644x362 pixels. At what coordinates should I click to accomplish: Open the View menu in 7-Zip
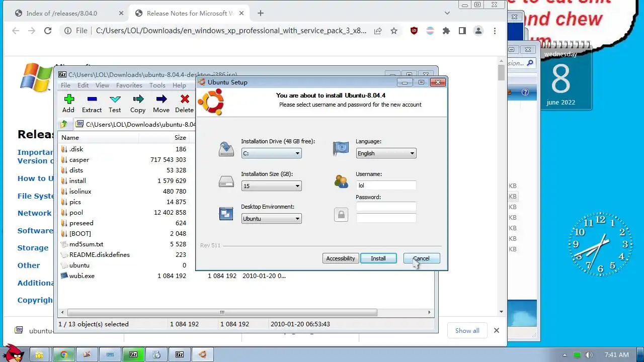(x=102, y=85)
